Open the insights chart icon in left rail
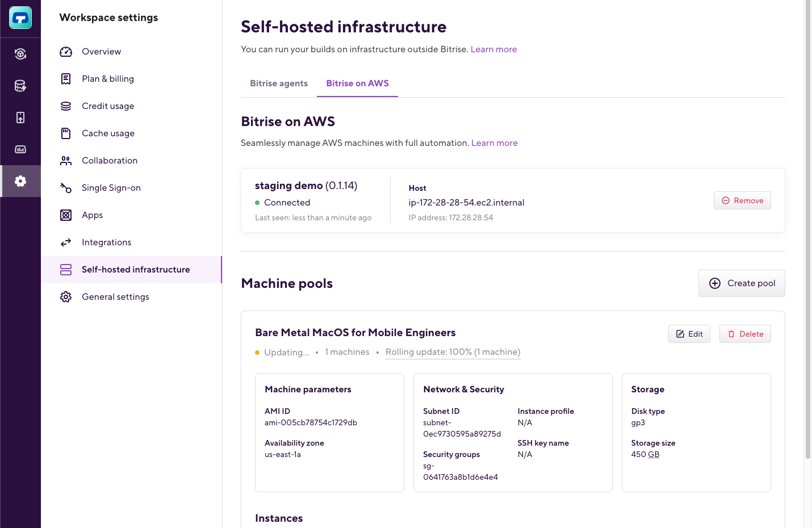The width and height of the screenshot is (812, 528). (x=20, y=149)
